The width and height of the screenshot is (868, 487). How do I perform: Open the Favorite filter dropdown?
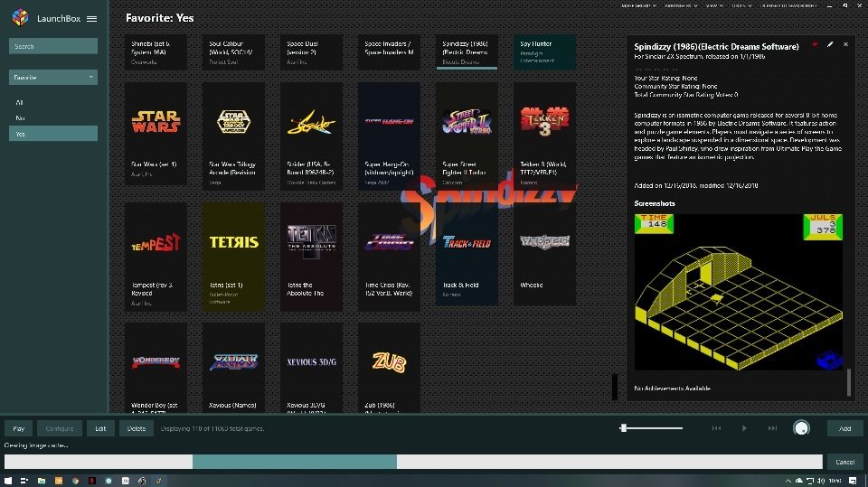(x=53, y=78)
